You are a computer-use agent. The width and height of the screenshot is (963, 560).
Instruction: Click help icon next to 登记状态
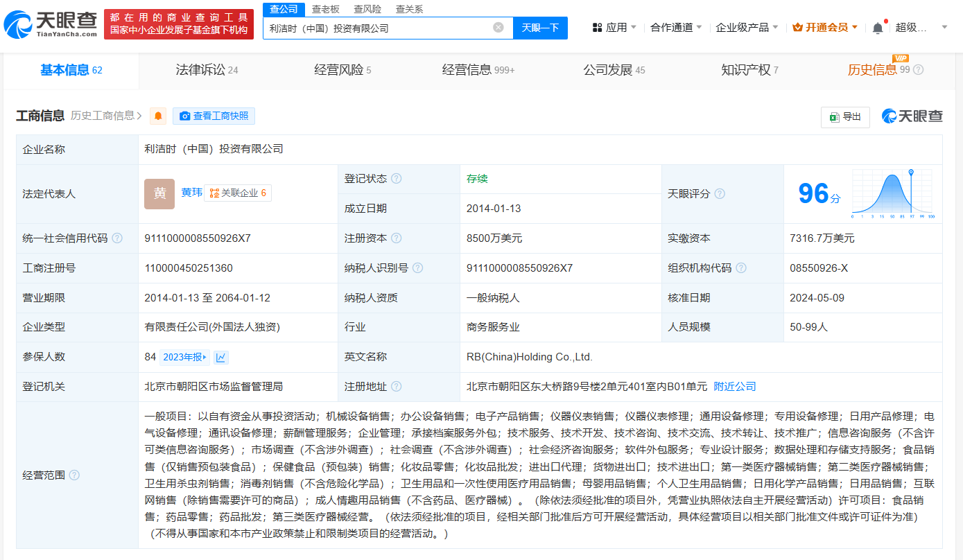396,179
